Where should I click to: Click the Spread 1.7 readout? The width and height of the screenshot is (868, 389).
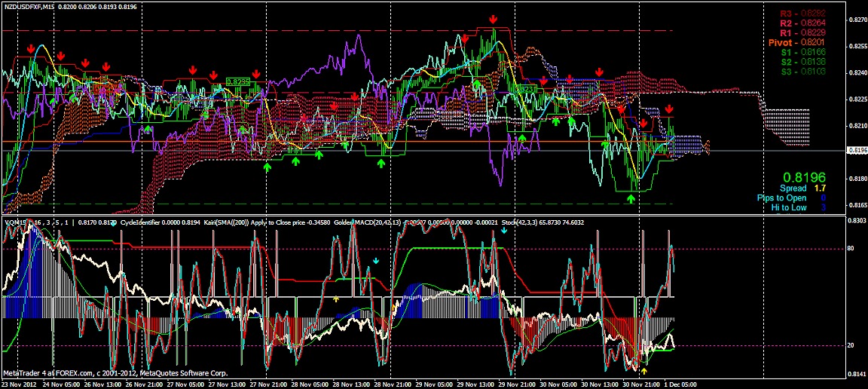coord(804,188)
